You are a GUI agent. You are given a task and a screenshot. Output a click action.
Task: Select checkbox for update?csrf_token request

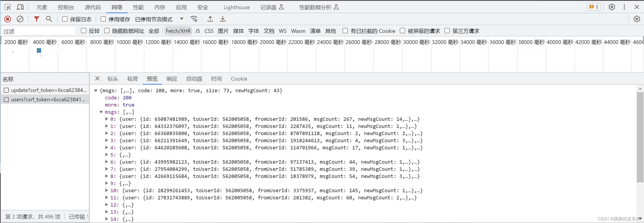[6, 90]
